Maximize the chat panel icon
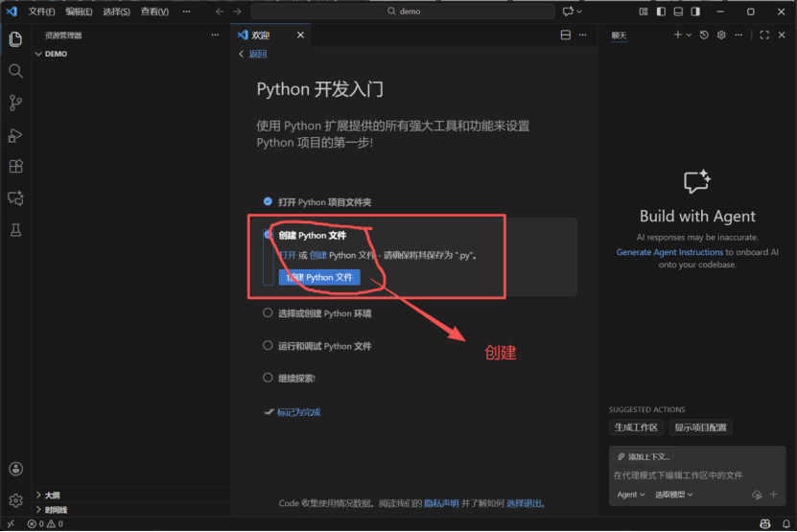This screenshot has width=797, height=532. pos(764,35)
